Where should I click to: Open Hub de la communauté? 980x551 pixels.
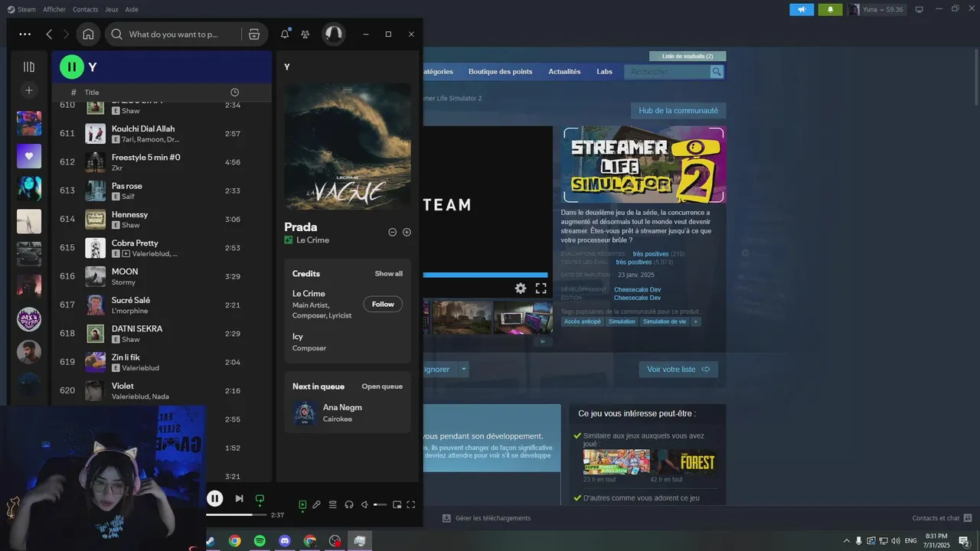[x=678, y=111]
